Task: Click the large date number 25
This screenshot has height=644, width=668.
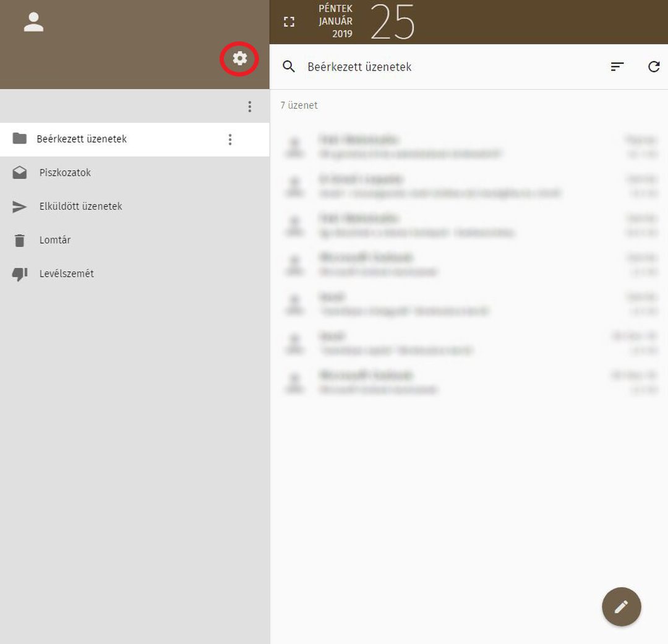Action: coord(392,22)
